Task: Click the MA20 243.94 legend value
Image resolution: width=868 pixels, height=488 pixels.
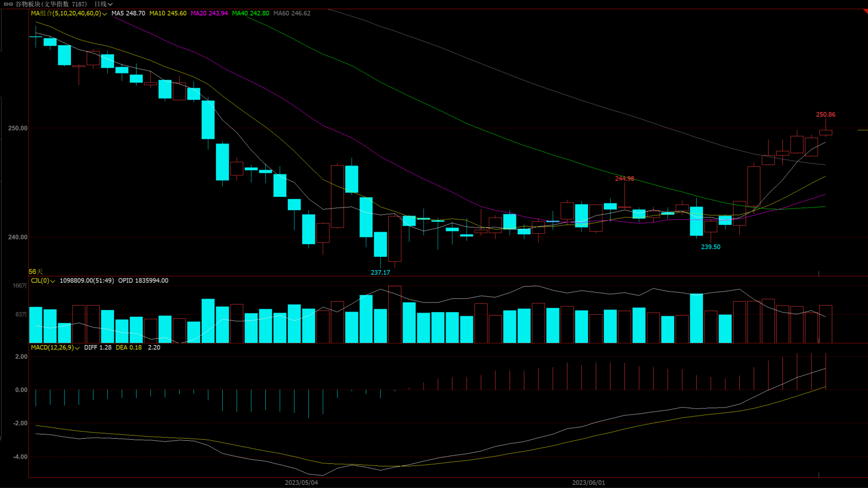Action: coord(209,13)
